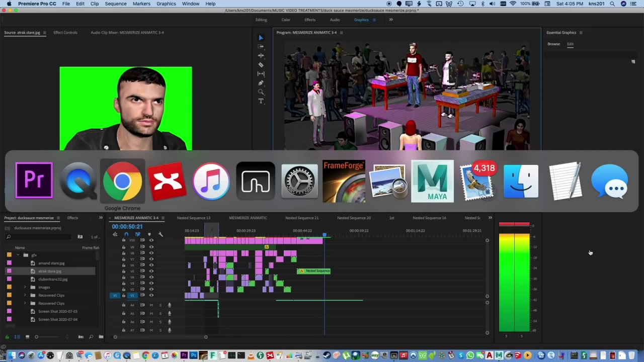Enable voice-over record on track A6

point(170,322)
